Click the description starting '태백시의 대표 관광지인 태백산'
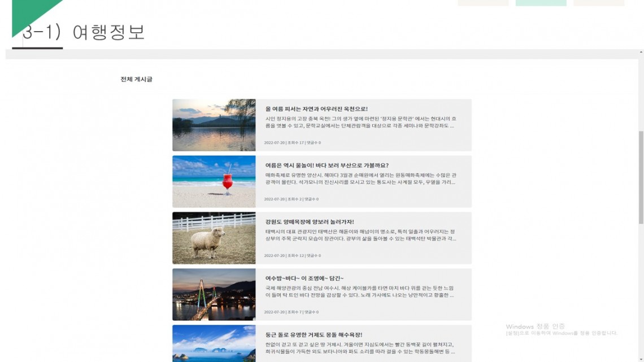The image size is (644, 362). pyautogui.click(x=360, y=235)
